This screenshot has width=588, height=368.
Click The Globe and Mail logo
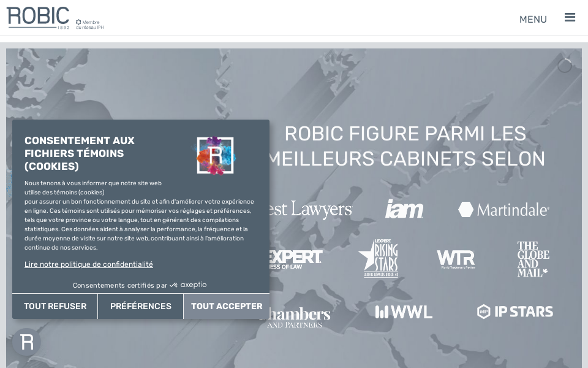tap(532, 259)
